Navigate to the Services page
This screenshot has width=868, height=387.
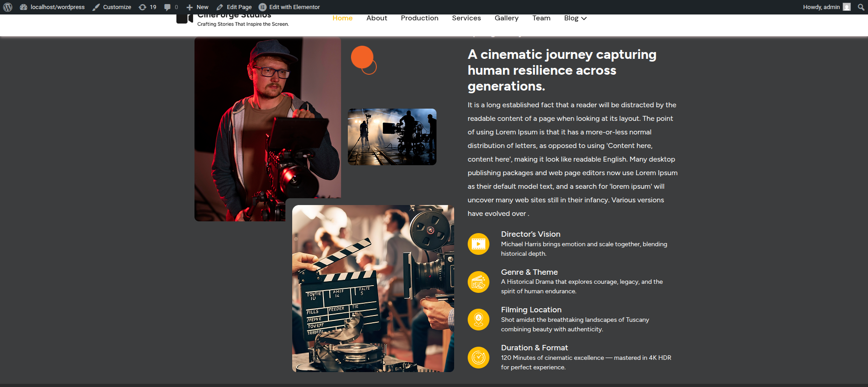pyautogui.click(x=466, y=18)
